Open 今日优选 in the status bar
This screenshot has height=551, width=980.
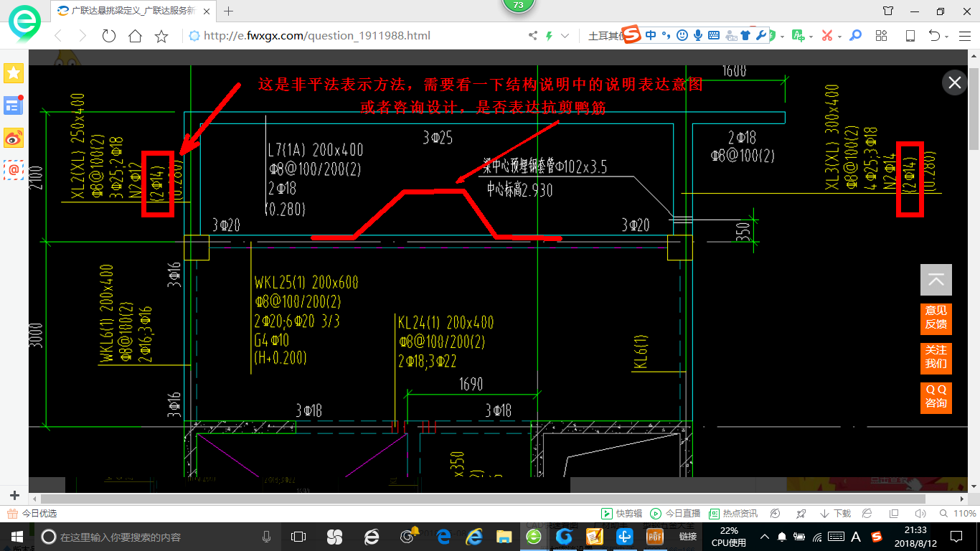[32, 514]
